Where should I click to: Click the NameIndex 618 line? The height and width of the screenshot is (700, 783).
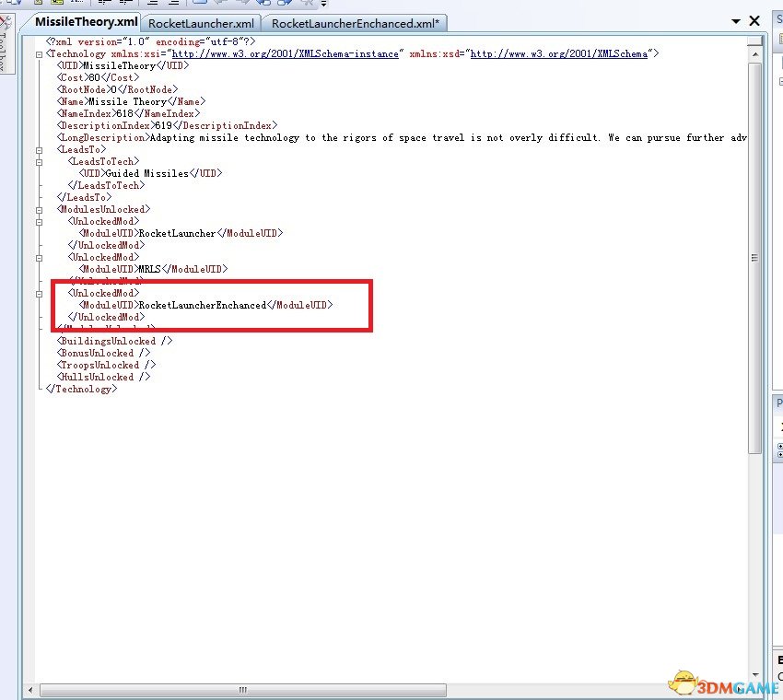click(x=128, y=114)
